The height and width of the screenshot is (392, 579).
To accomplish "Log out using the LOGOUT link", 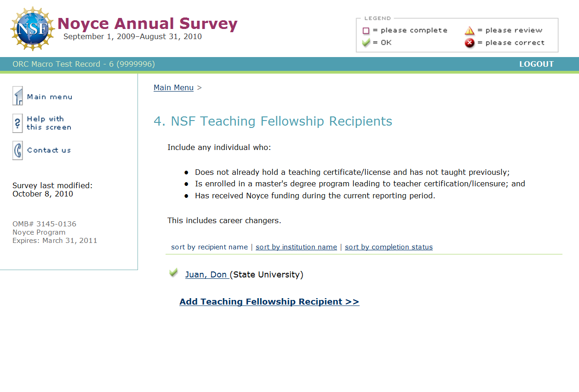I will (x=536, y=64).
